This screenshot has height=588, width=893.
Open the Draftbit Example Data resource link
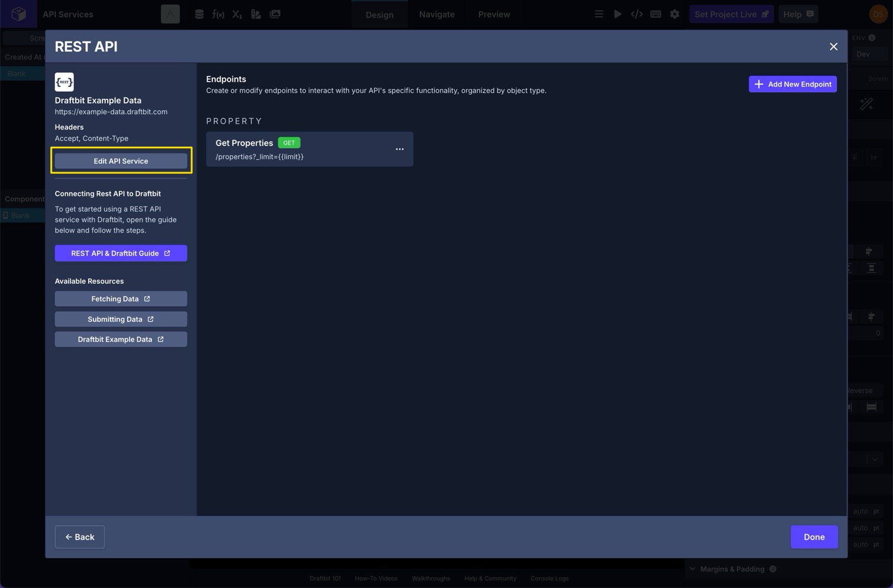(121, 339)
